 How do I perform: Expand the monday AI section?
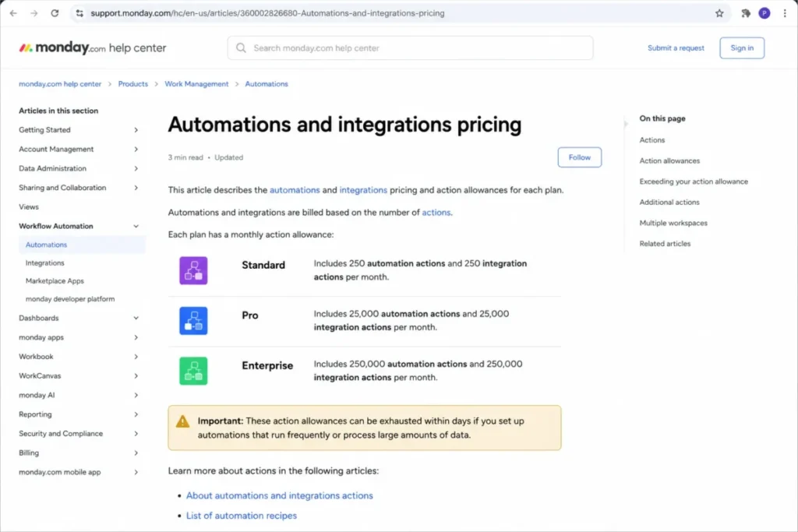click(x=136, y=395)
